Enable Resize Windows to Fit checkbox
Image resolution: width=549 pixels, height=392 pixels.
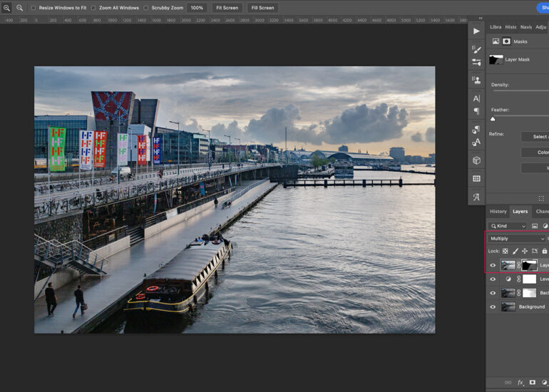click(x=33, y=8)
